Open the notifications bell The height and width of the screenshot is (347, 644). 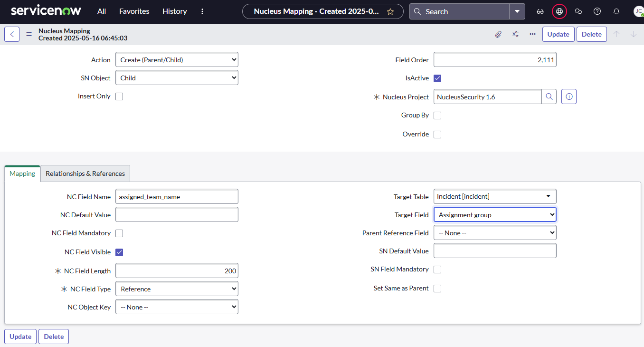point(616,11)
